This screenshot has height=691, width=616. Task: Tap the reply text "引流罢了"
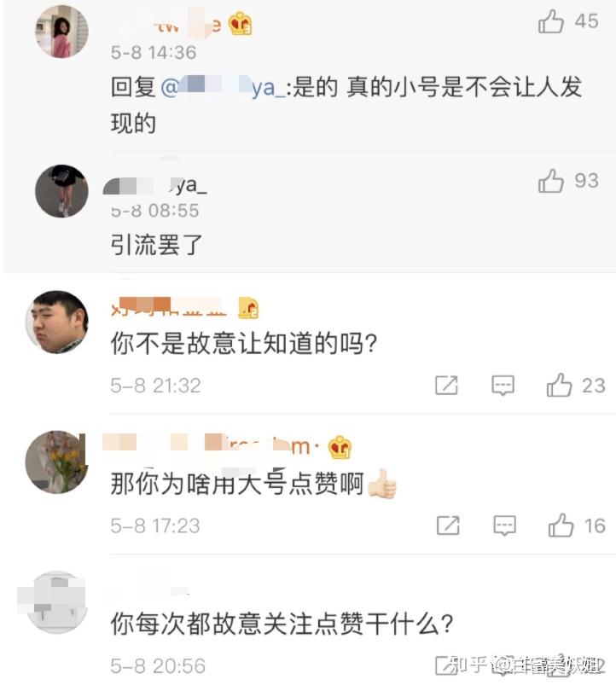[x=157, y=245]
